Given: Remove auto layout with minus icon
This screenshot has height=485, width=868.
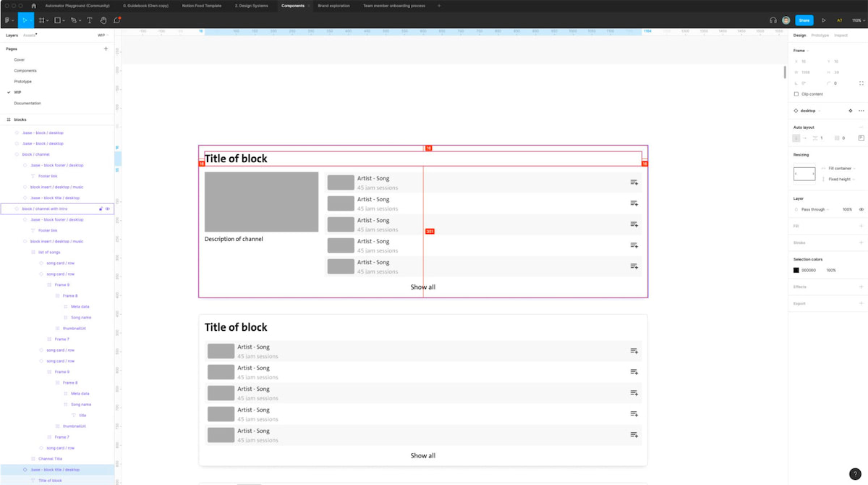Looking at the screenshot, I should [861, 127].
